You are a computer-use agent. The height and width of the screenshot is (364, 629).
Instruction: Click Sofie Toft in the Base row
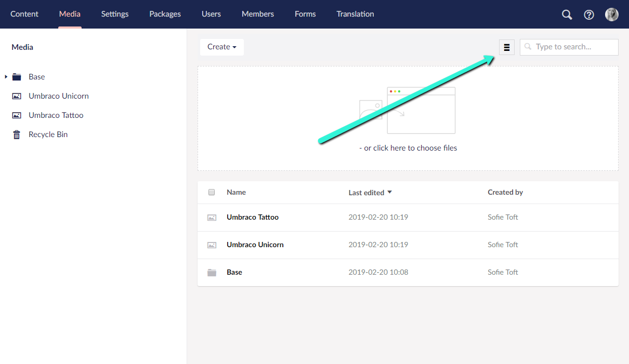click(503, 272)
